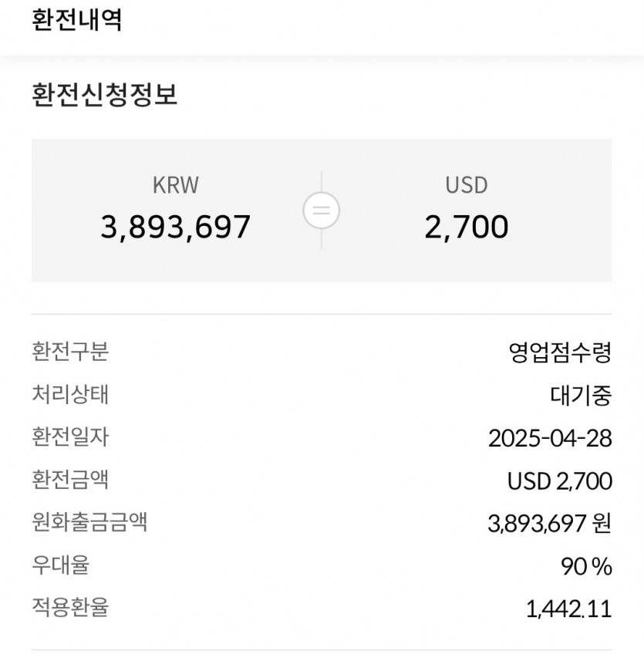The width and height of the screenshot is (644, 654).
Task: Click the KRW currency label in summary box
Action: [176, 185]
